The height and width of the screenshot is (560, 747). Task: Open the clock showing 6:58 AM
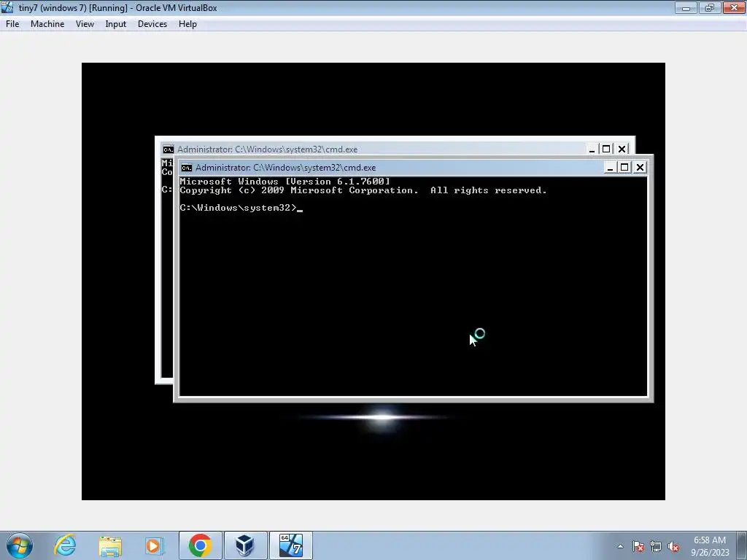(x=710, y=546)
